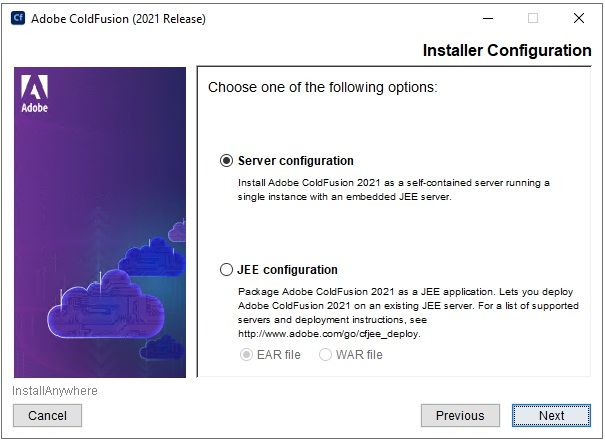Click the InstallAnywhere label
Image resolution: width=605 pixels, height=441 pixels.
pyautogui.click(x=55, y=391)
